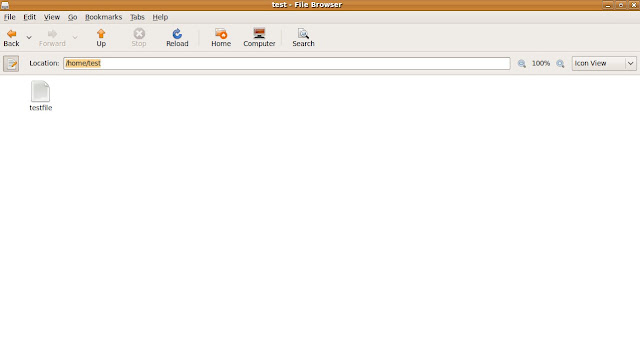
Task: Open the Search tool
Action: tap(303, 38)
